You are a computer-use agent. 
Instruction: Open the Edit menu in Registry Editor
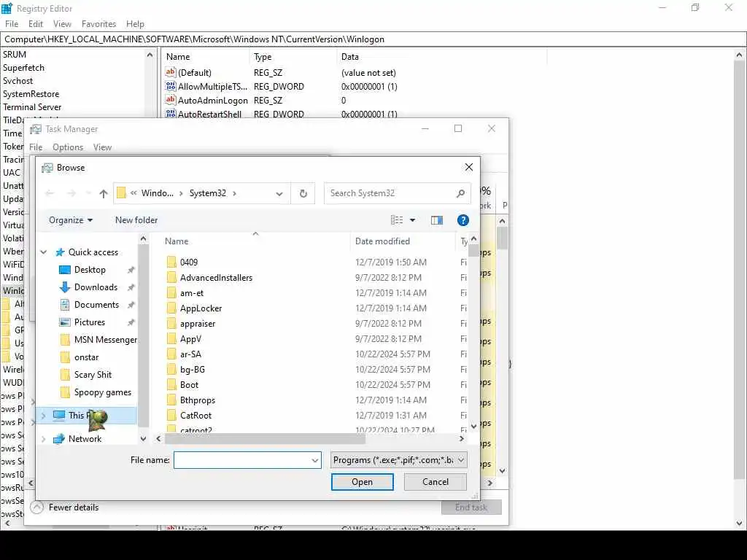35,24
